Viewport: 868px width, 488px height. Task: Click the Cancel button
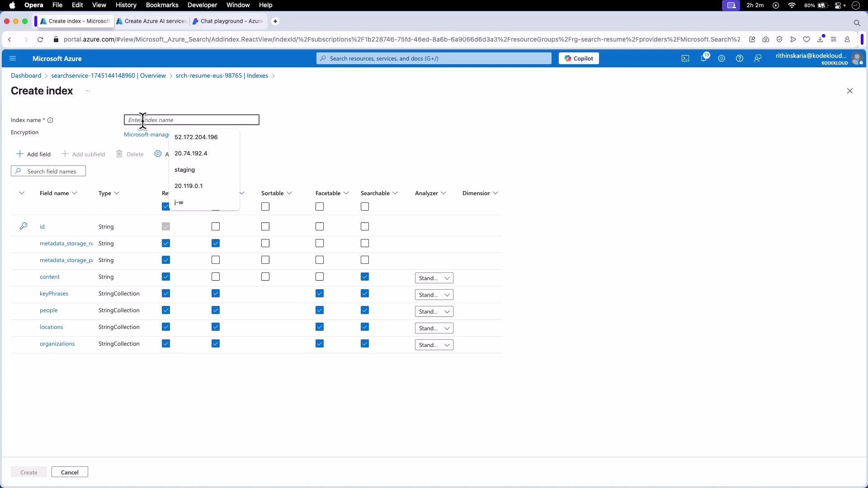[x=70, y=472]
